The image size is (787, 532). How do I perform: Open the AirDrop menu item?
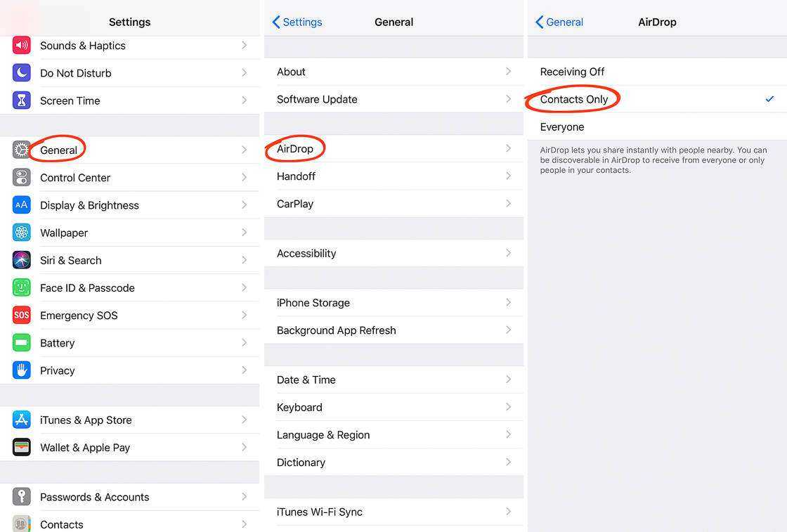coord(295,149)
